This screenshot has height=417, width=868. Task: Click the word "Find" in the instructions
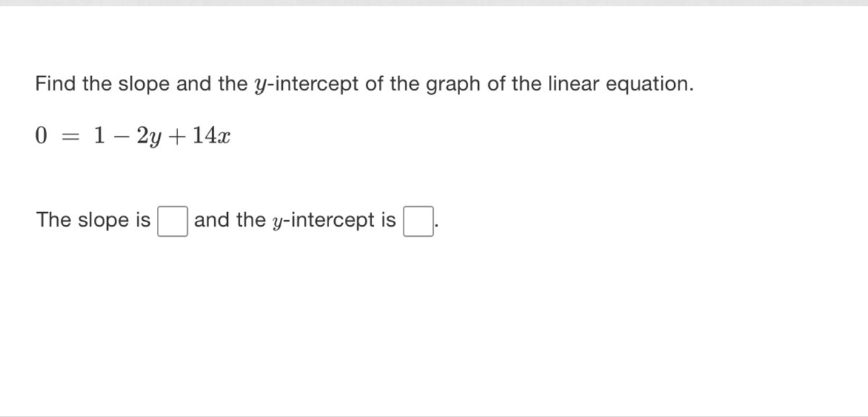[x=56, y=84]
